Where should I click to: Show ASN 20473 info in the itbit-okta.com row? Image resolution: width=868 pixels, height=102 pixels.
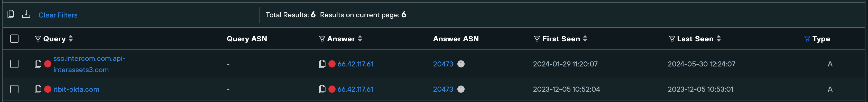point(461,89)
